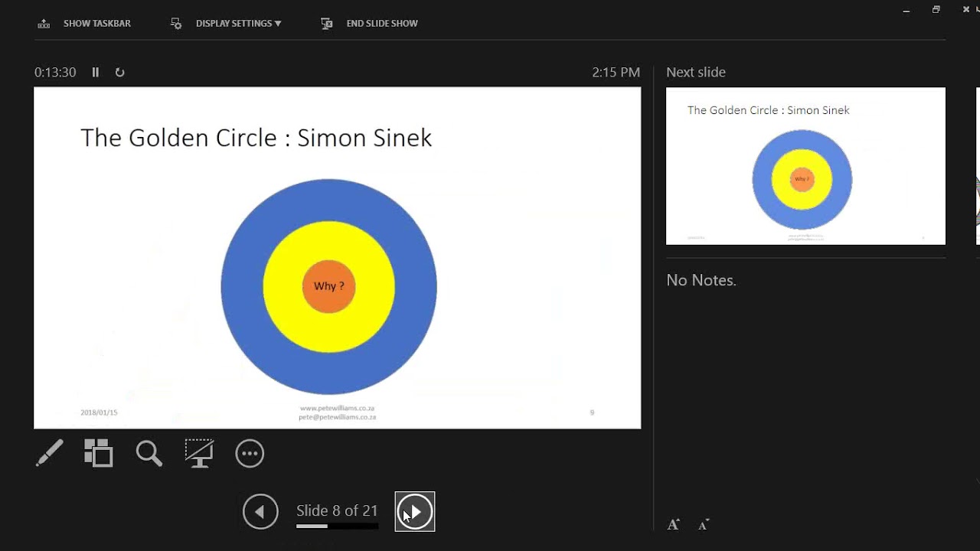The height and width of the screenshot is (551, 980).
Task: Click the No Notes text area
Action: click(x=701, y=280)
